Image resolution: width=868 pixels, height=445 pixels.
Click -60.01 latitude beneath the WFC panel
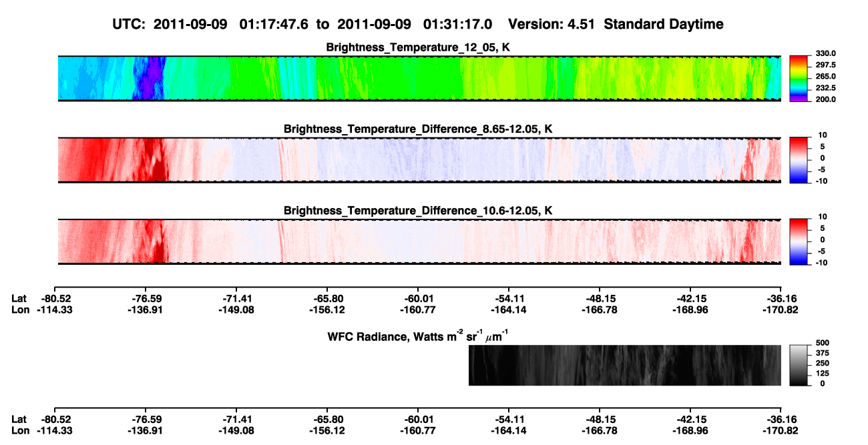coord(417,419)
